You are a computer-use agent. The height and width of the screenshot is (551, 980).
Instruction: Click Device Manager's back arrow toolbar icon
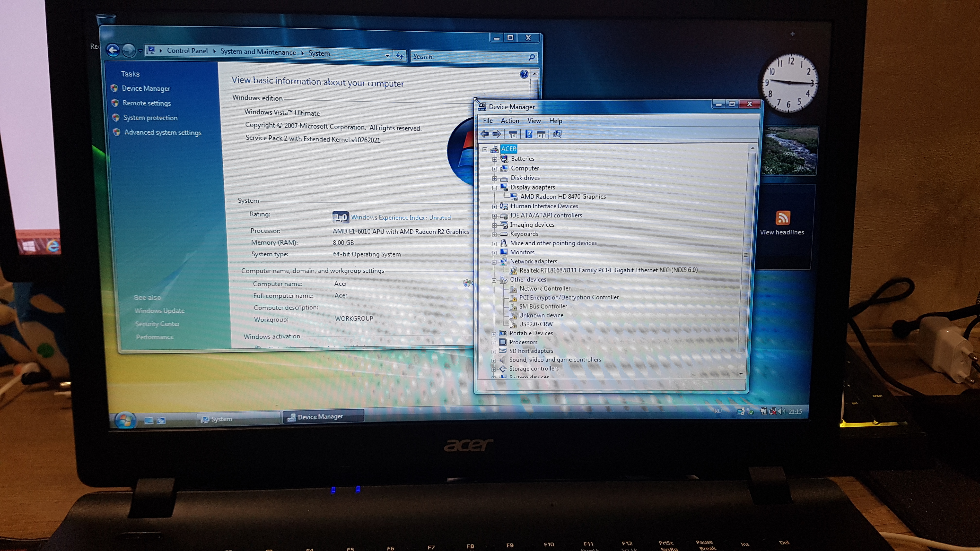point(485,134)
